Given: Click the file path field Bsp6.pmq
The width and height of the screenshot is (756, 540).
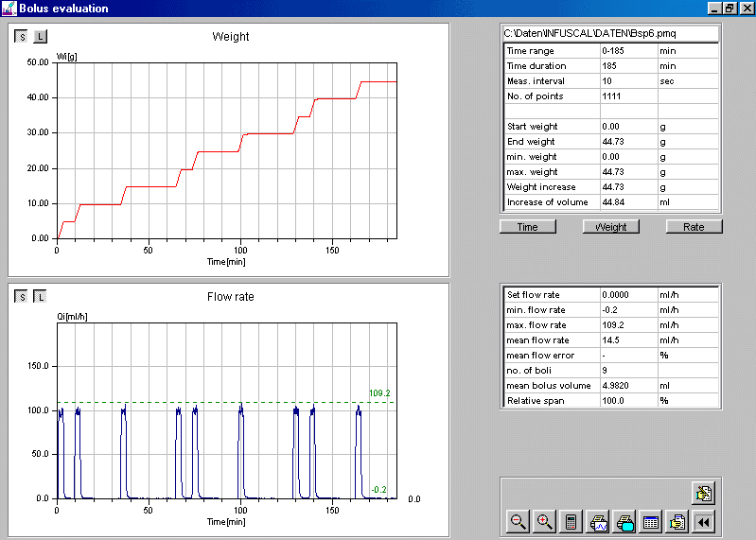Looking at the screenshot, I should click(x=610, y=33).
